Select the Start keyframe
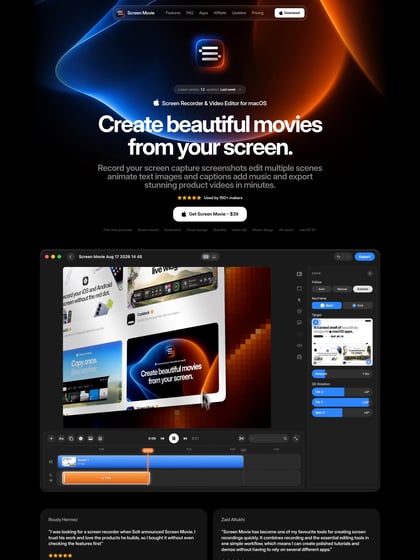420x560 pixels. [327, 305]
